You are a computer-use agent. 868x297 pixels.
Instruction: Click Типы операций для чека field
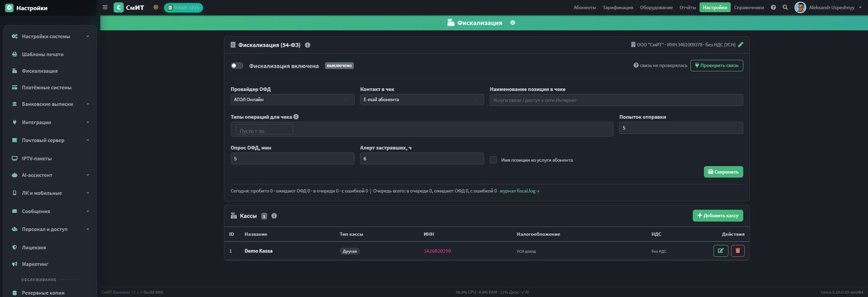[x=422, y=129]
